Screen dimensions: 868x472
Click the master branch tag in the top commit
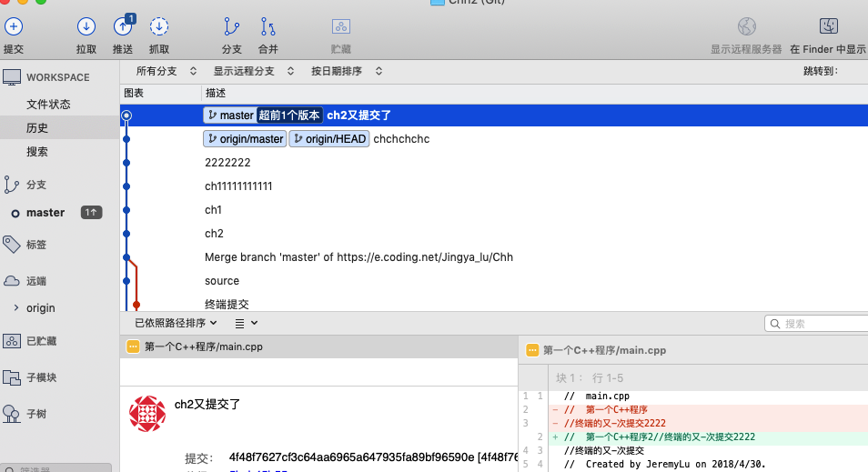229,115
